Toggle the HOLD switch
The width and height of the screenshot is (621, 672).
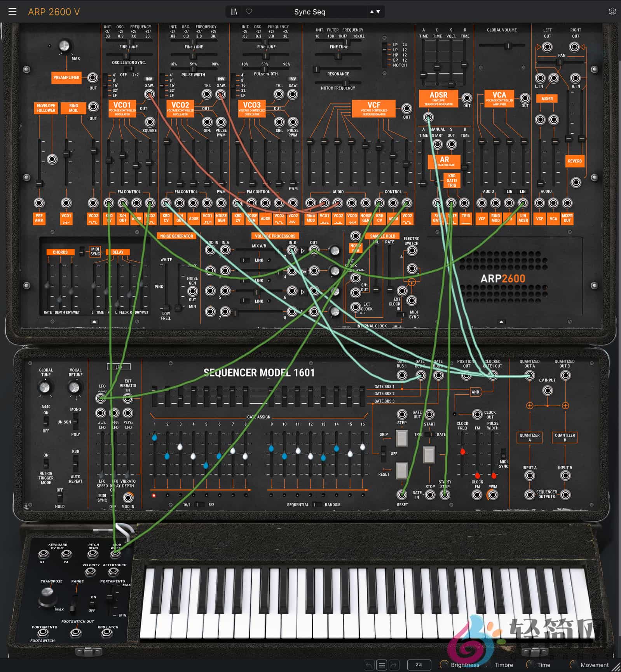[x=59, y=498]
